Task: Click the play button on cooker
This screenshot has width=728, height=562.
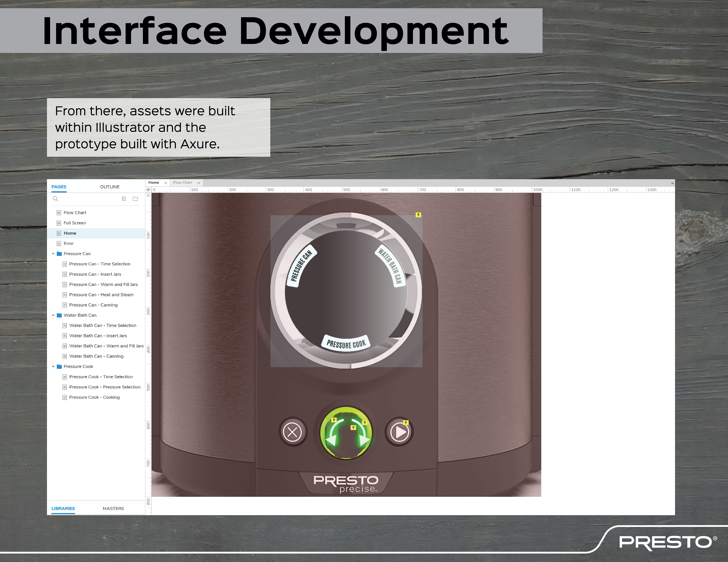Action: (400, 432)
